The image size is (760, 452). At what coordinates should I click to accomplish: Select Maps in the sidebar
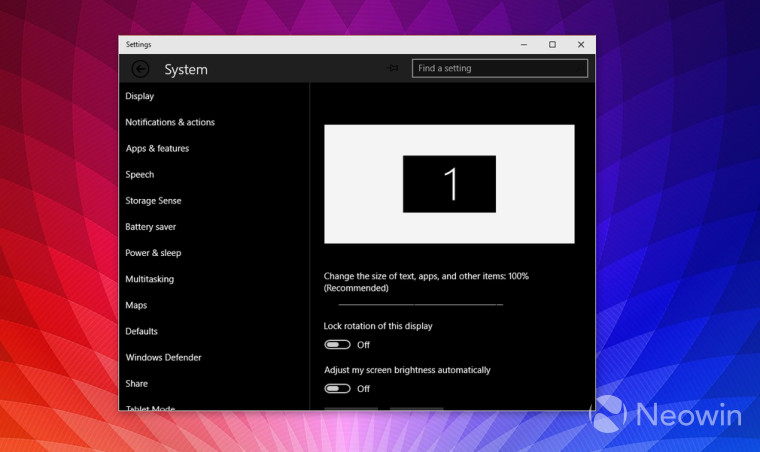136,305
